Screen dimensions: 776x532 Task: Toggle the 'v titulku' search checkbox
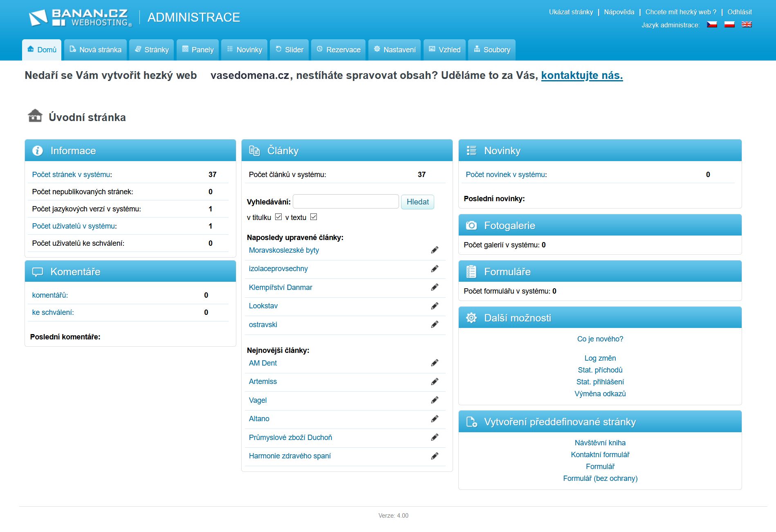(x=278, y=217)
